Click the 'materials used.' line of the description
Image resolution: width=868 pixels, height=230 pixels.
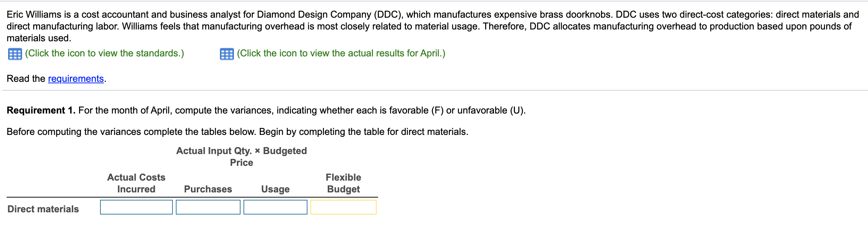(x=39, y=38)
